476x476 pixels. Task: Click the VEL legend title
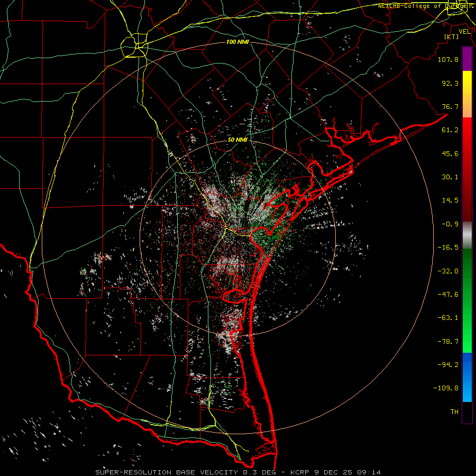pyautogui.click(x=464, y=32)
